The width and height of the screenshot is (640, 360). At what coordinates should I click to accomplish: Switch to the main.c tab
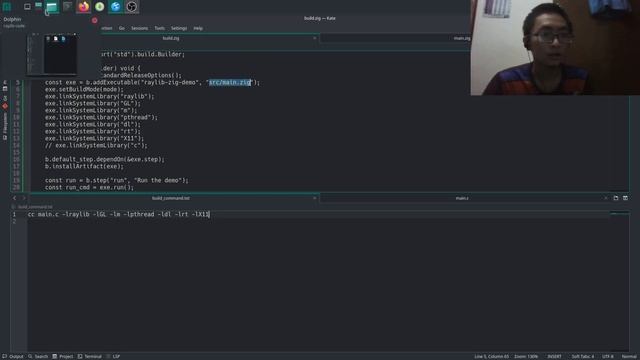tap(462, 198)
